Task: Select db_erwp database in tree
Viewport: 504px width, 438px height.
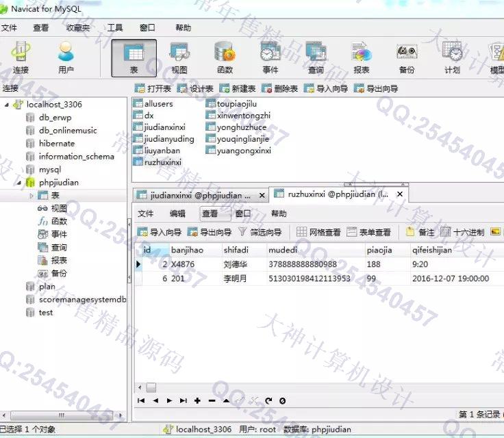Action: (x=55, y=118)
